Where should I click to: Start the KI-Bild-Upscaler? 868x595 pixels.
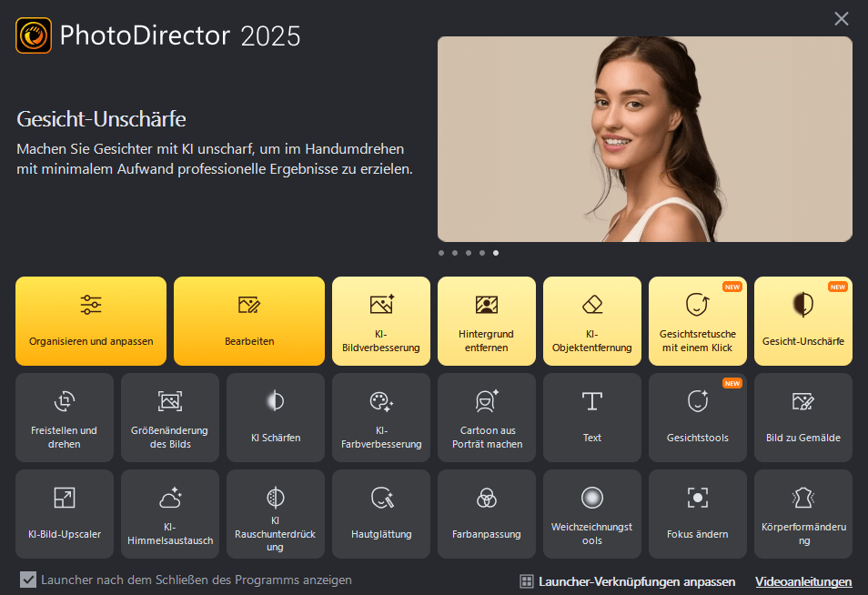(64, 513)
